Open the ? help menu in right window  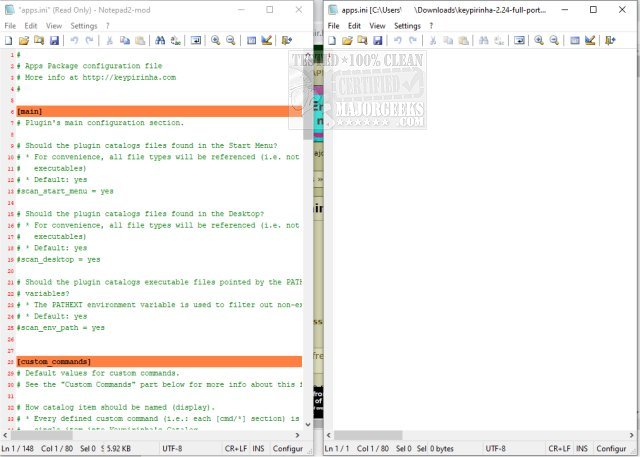click(431, 26)
